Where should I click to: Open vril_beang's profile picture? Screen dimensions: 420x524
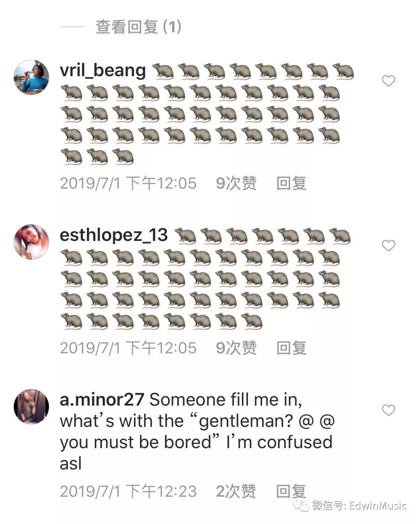[31, 77]
